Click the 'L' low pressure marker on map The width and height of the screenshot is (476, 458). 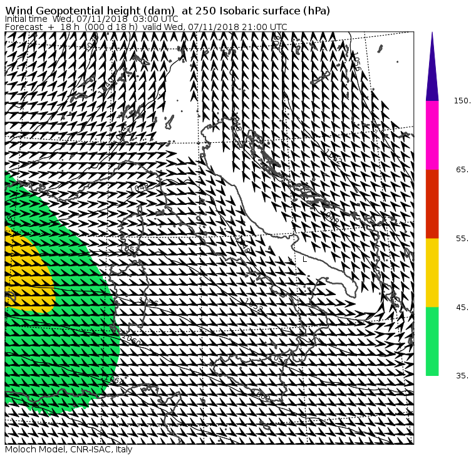point(305,259)
